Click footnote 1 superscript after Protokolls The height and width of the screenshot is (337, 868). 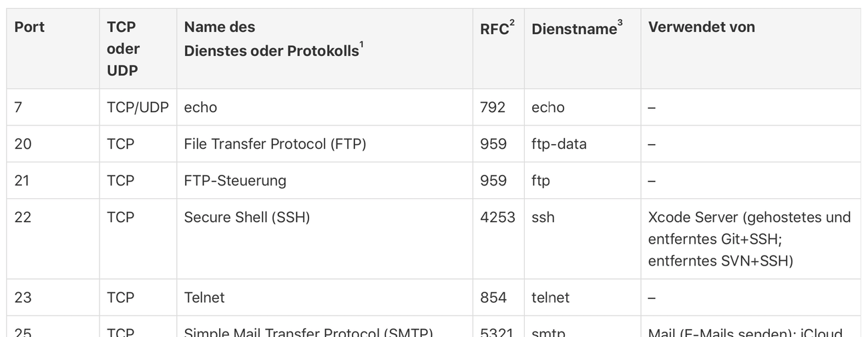pos(361,46)
